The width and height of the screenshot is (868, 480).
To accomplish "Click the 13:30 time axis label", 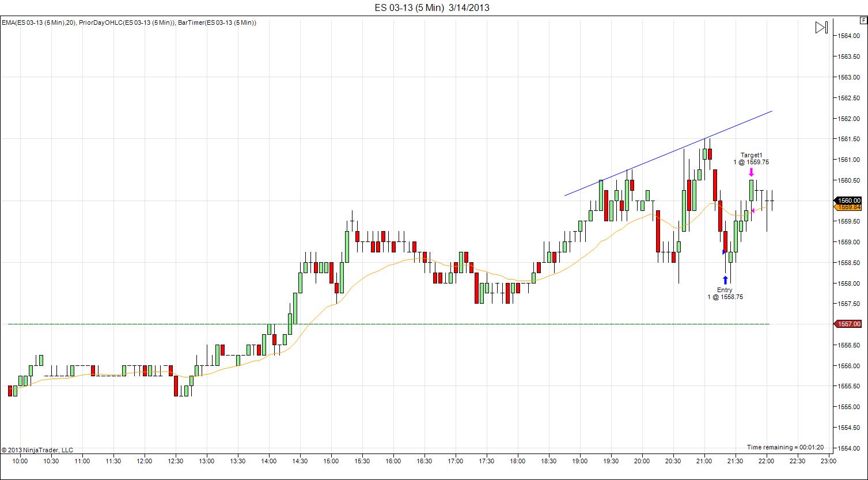I will [x=238, y=461].
